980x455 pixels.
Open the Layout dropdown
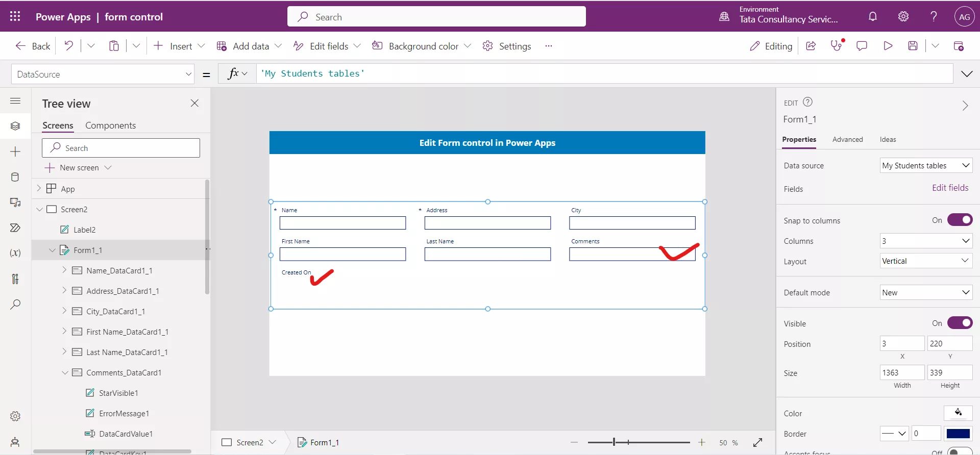(x=926, y=261)
